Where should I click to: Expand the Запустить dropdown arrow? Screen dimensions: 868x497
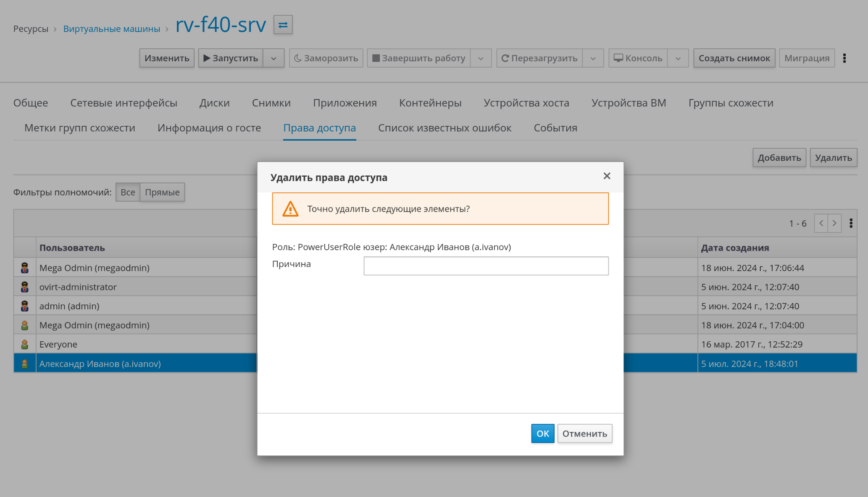pyautogui.click(x=274, y=58)
